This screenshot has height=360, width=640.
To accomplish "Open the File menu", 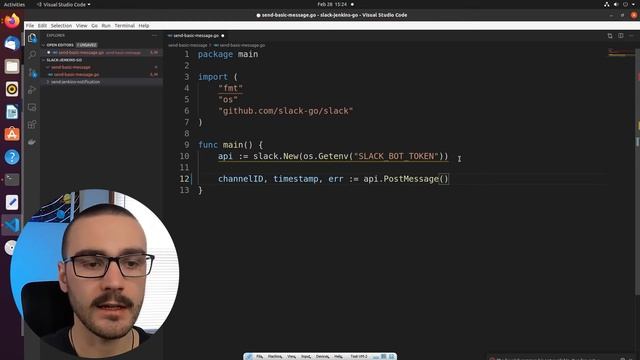I will tap(30, 26).
